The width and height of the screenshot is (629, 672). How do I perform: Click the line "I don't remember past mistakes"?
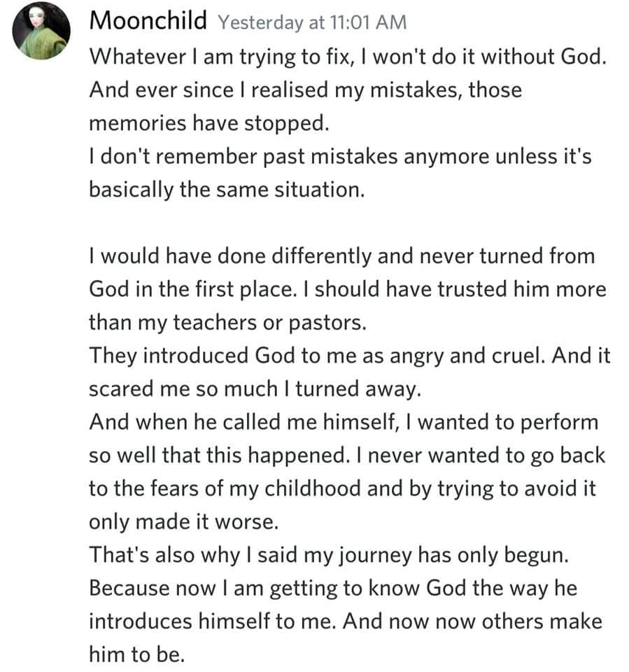340,157
